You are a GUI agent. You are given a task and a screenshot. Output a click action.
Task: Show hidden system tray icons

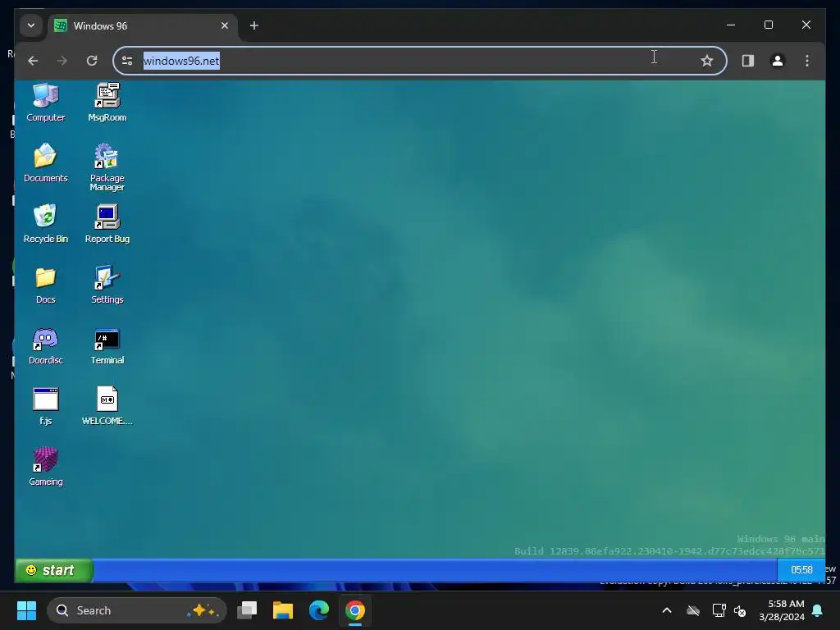[x=667, y=610]
